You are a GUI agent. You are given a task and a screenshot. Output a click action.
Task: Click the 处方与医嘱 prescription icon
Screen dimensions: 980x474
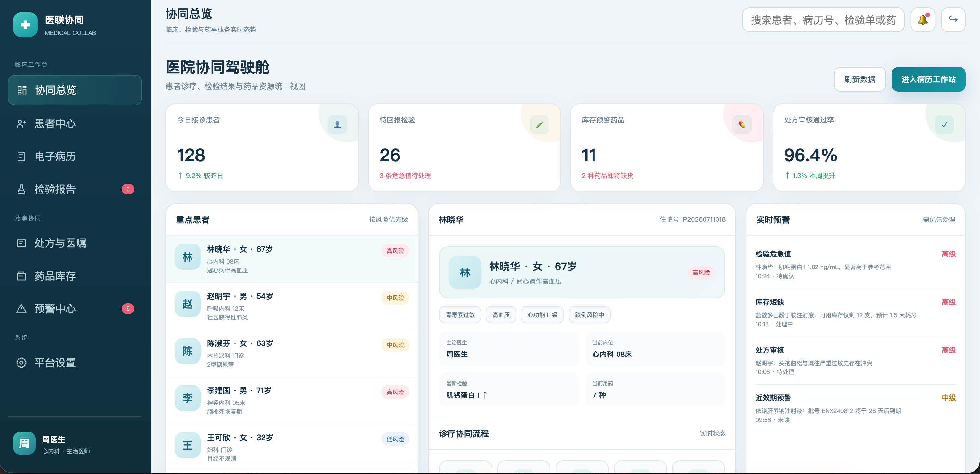pyautogui.click(x=21, y=243)
